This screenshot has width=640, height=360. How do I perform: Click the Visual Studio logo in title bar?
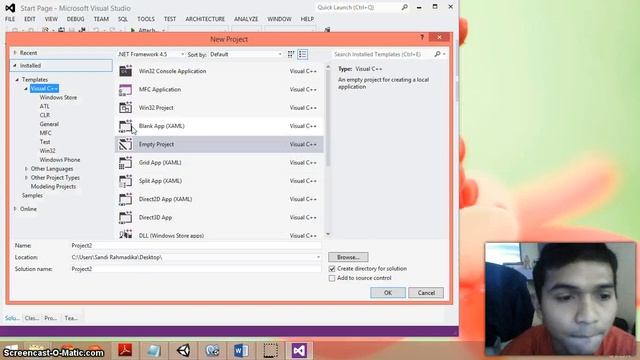(10, 8)
